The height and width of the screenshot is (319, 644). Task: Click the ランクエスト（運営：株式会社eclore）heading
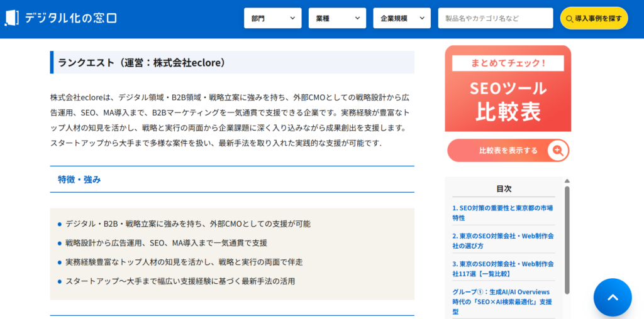pos(142,63)
